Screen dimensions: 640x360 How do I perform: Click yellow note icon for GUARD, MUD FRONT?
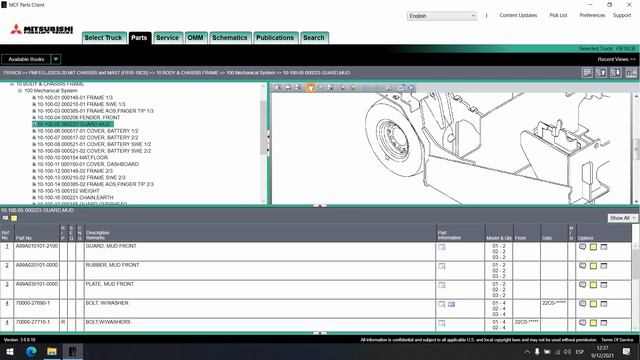[593, 247]
